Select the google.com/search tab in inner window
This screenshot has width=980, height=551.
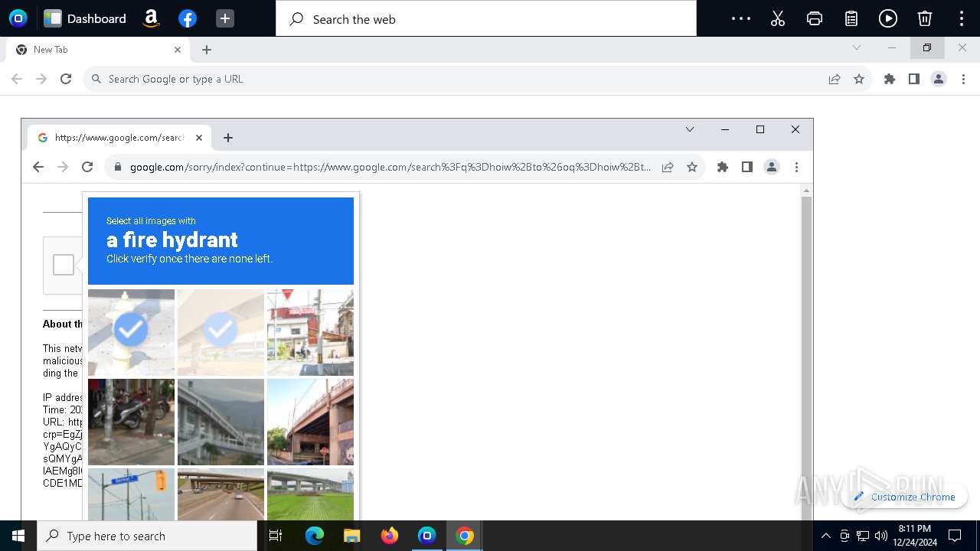(119, 138)
